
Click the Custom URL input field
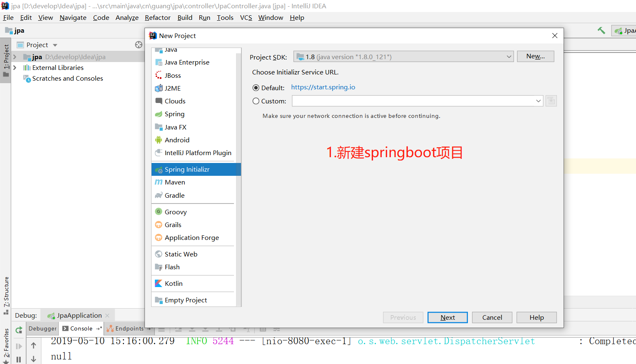tap(413, 101)
